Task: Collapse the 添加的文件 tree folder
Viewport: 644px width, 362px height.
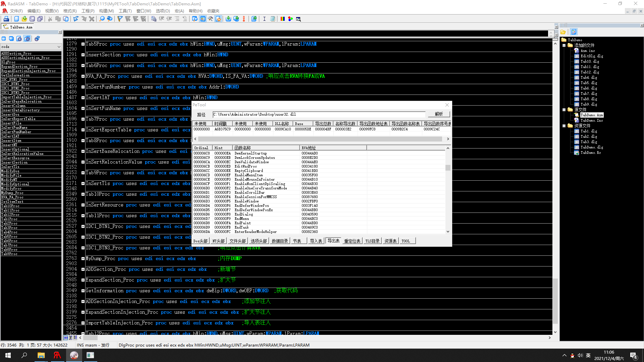Action: [564, 45]
